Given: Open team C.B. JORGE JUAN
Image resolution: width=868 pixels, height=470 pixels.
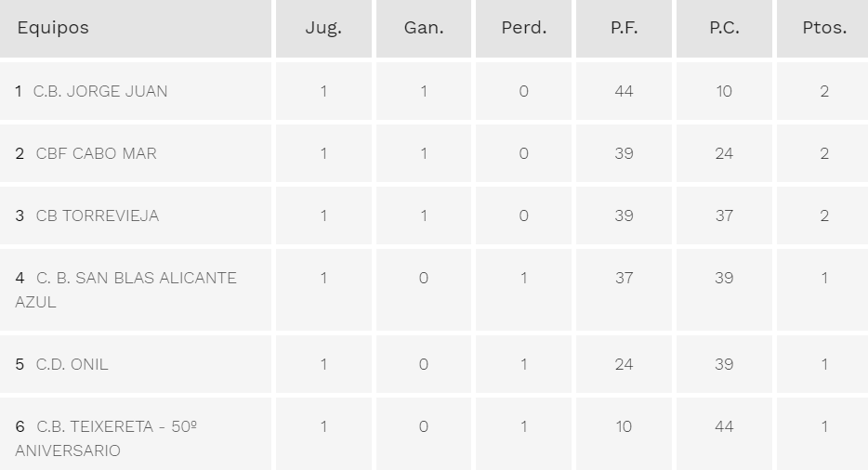Looking at the screenshot, I should click(x=100, y=91).
